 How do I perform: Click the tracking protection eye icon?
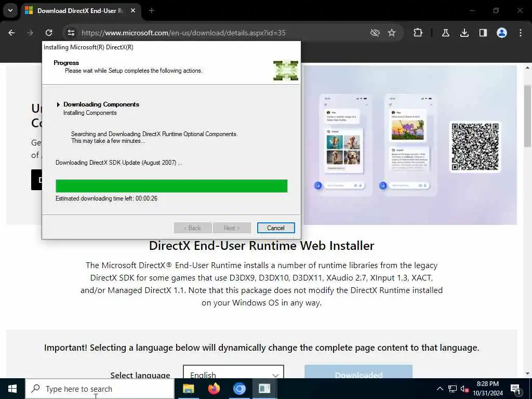pyautogui.click(x=375, y=33)
